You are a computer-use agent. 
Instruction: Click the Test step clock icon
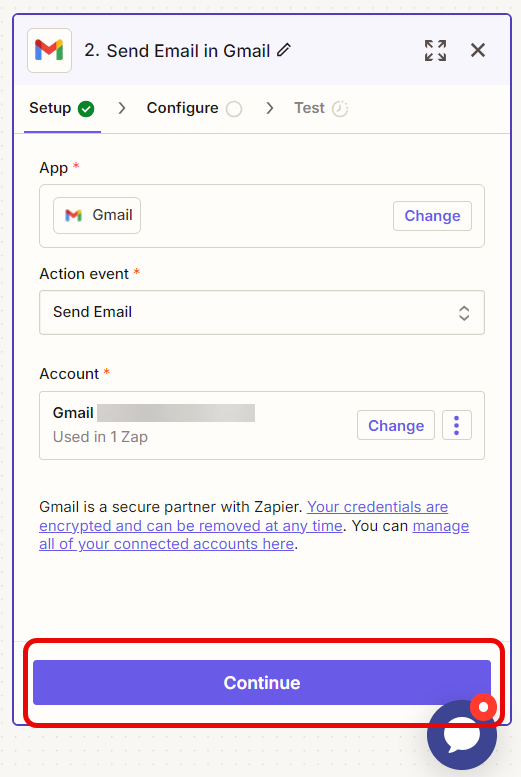point(340,109)
